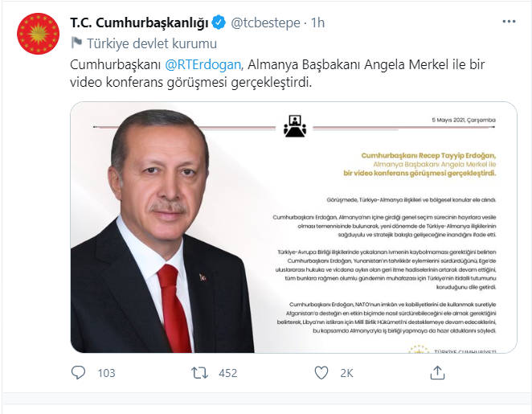This screenshot has width=532, height=414.
Task: Open the attached statement image with Erdoğan portrait
Action: (293, 227)
